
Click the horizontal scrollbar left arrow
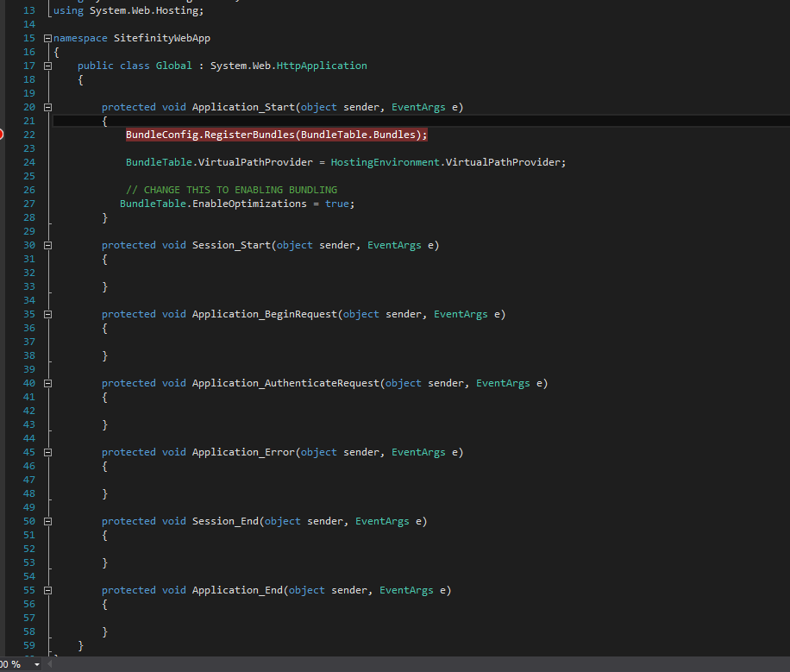click(49, 665)
